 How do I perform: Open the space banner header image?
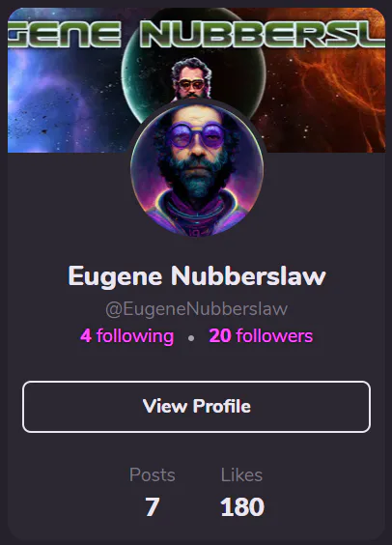[196, 80]
